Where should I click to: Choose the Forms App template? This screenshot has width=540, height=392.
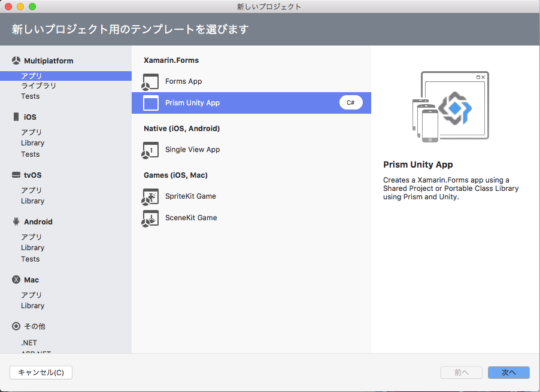coord(251,81)
